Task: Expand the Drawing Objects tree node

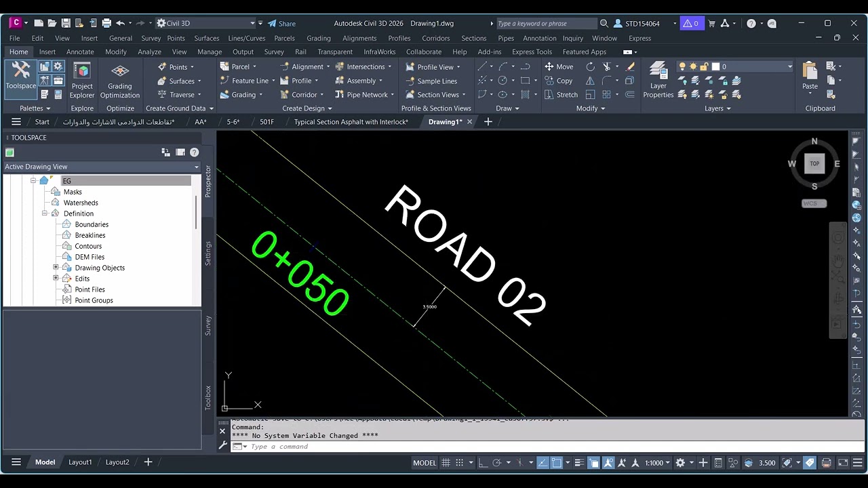Action: pyautogui.click(x=56, y=268)
